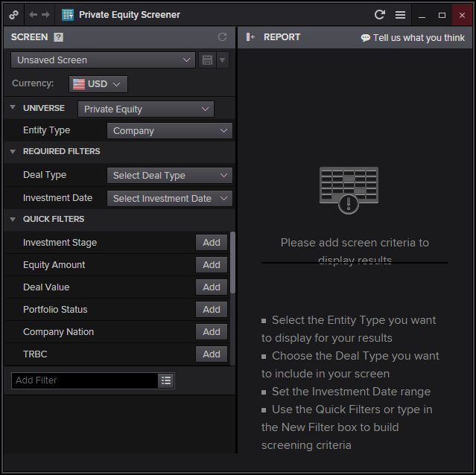Reload the app with title bar refresh icon
The image size is (476, 475).
(379, 15)
